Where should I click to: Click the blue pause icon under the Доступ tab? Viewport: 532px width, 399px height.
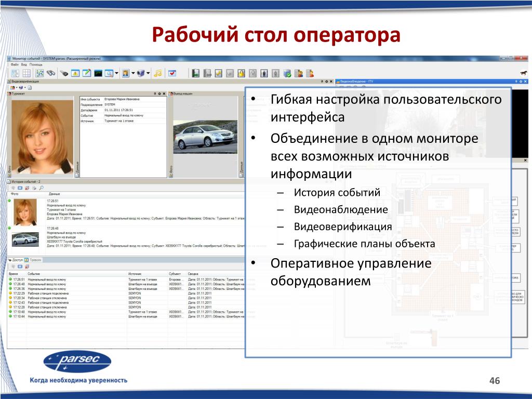20,267
